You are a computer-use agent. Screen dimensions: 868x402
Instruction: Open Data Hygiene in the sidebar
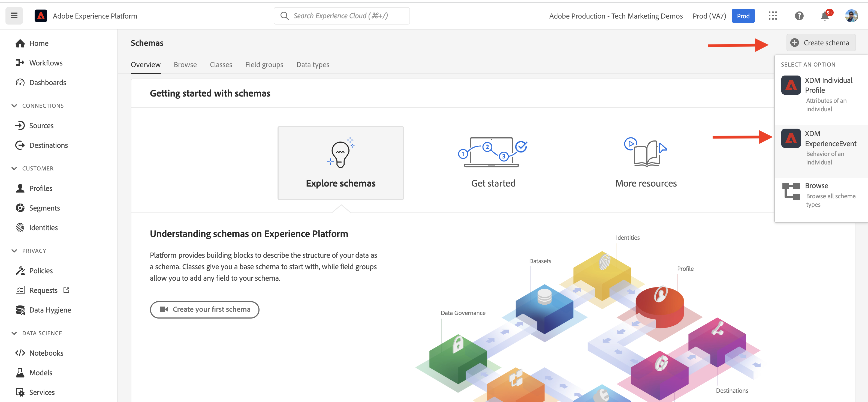click(x=50, y=310)
